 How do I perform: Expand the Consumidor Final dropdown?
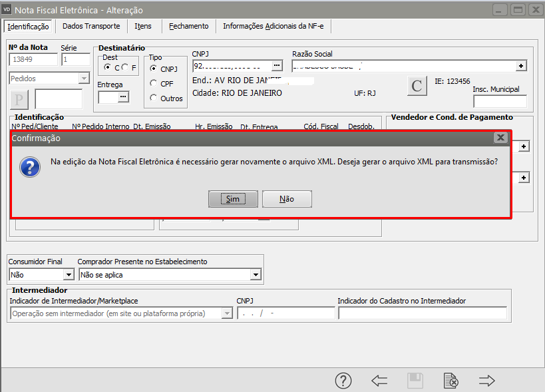point(68,275)
